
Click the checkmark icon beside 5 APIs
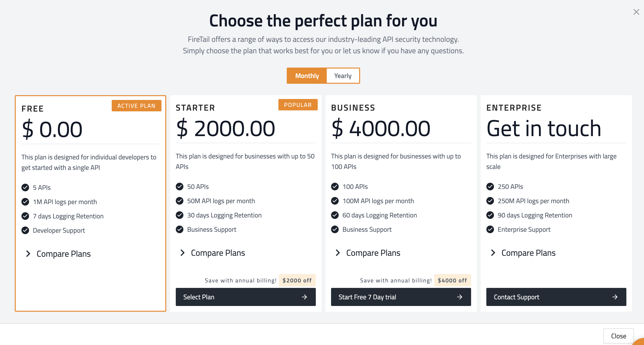25,187
